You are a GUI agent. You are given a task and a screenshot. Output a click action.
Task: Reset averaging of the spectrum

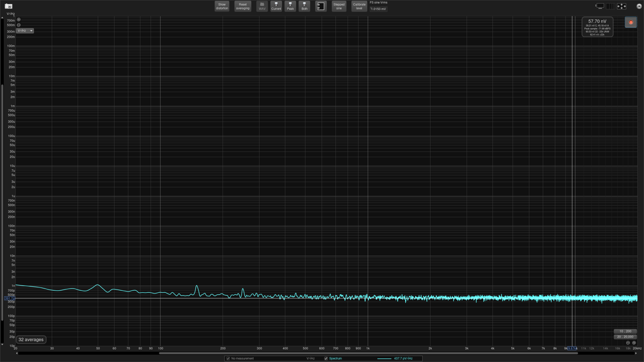(x=243, y=6)
